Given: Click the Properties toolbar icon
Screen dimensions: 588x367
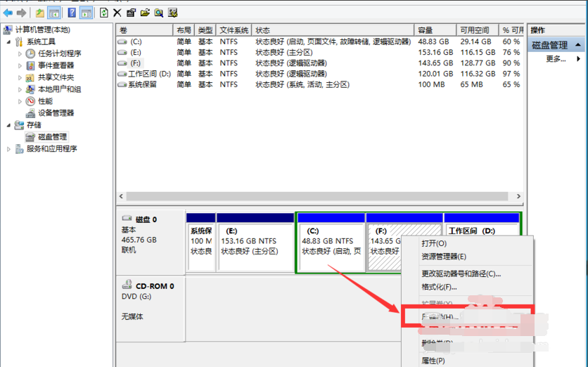Looking at the screenshot, I should [131, 13].
